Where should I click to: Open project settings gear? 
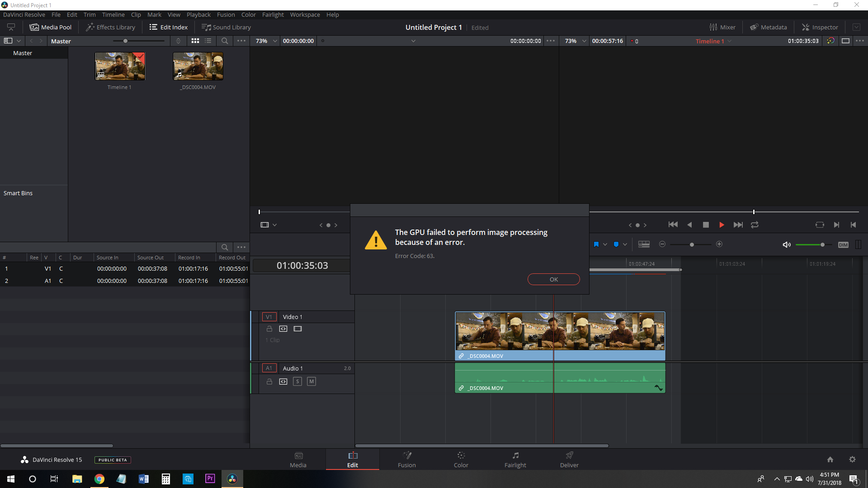pos(852,460)
